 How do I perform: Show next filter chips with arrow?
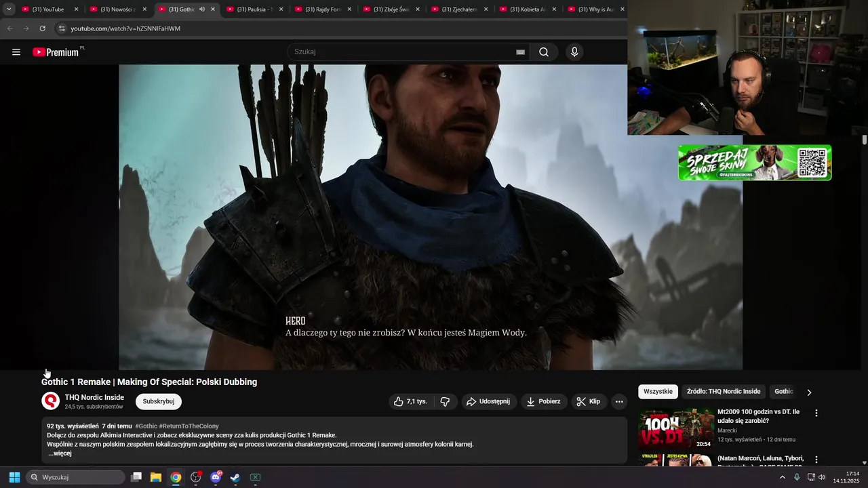click(808, 392)
